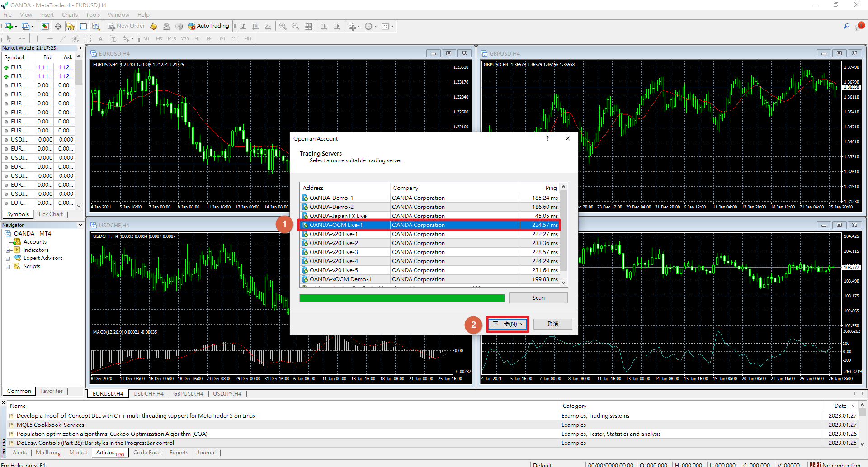Switch to the MN timeframe button
The width and height of the screenshot is (868, 467).
click(248, 38)
